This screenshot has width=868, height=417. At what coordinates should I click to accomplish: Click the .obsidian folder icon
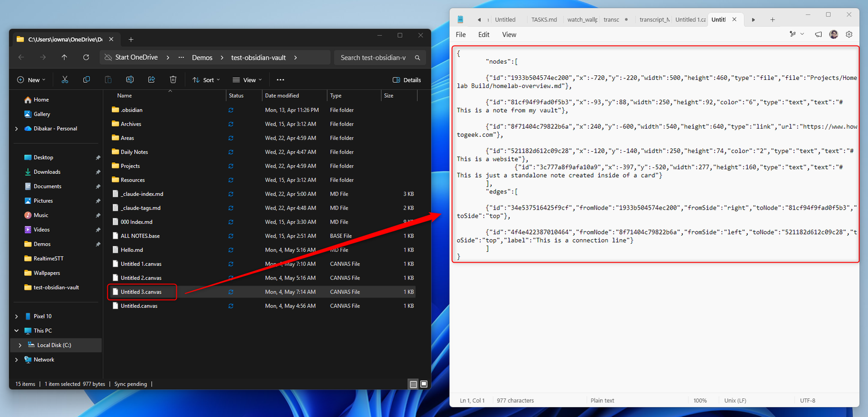pyautogui.click(x=115, y=110)
